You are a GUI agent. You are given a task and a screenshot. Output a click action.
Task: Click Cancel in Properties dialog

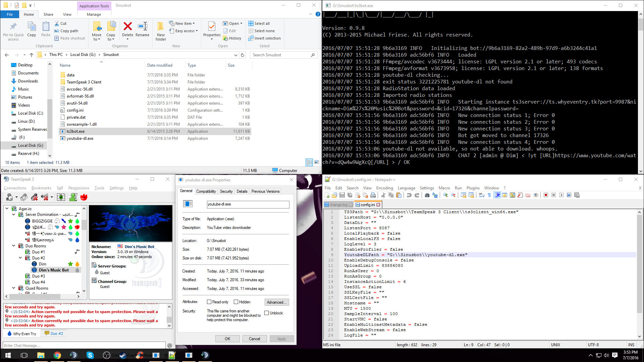[x=254, y=339]
